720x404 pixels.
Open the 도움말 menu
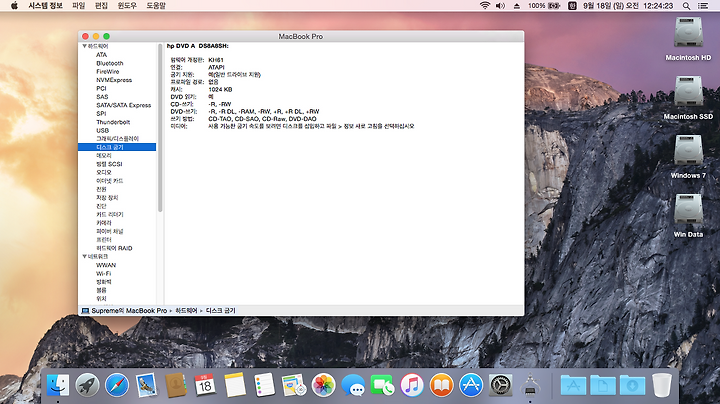[156, 6]
